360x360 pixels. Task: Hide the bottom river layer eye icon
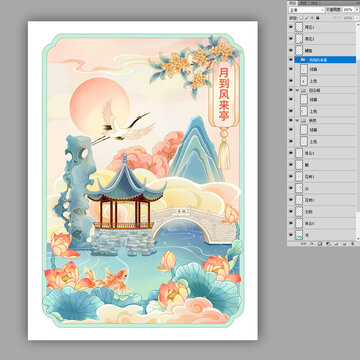coord(291,235)
